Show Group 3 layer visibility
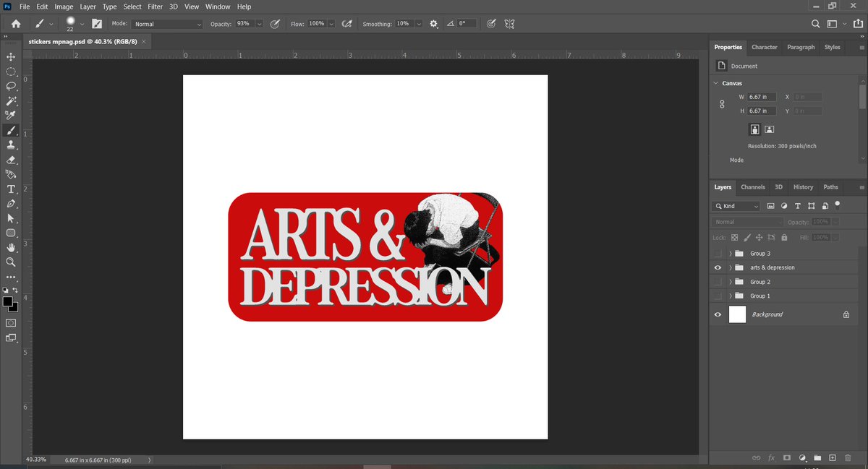 (x=718, y=254)
